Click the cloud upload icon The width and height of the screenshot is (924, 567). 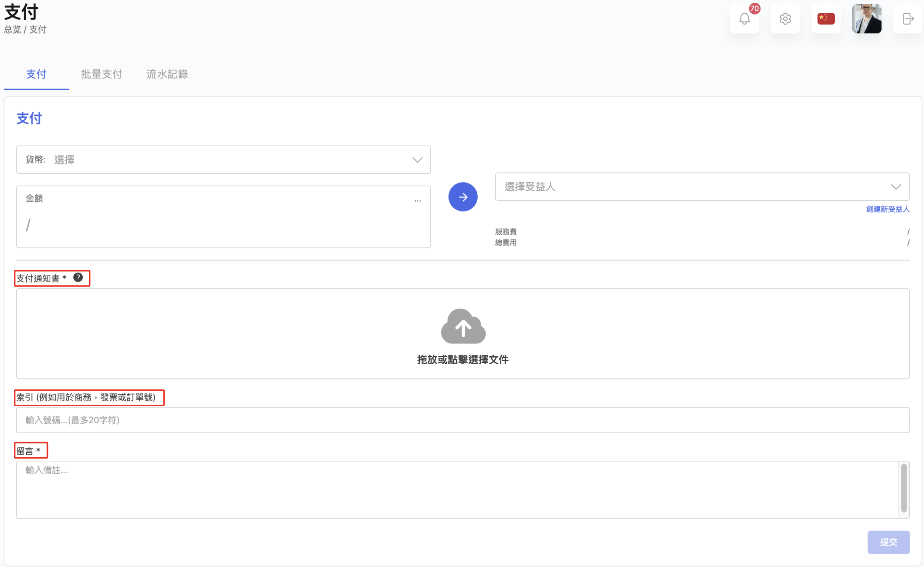pyautogui.click(x=463, y=326)
